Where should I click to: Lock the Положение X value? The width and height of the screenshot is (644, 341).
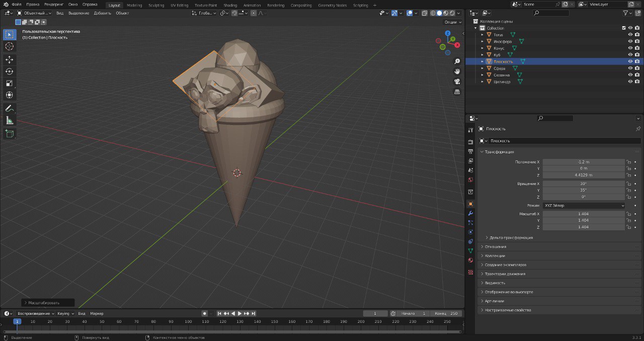[x=628, y=162]
